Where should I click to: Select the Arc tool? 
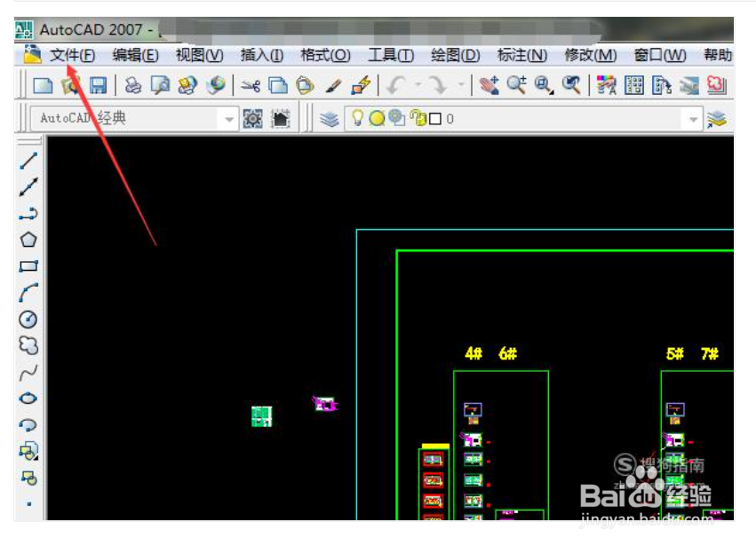click(x=28, y=292)
